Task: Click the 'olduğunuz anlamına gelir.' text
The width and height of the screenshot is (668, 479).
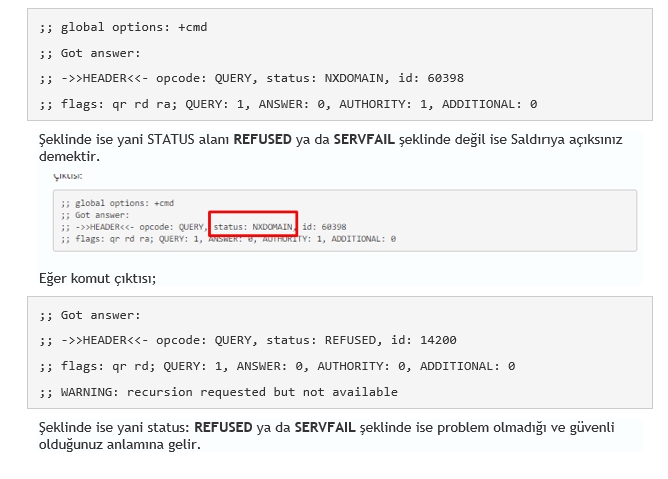Action: tap(120, 444)
